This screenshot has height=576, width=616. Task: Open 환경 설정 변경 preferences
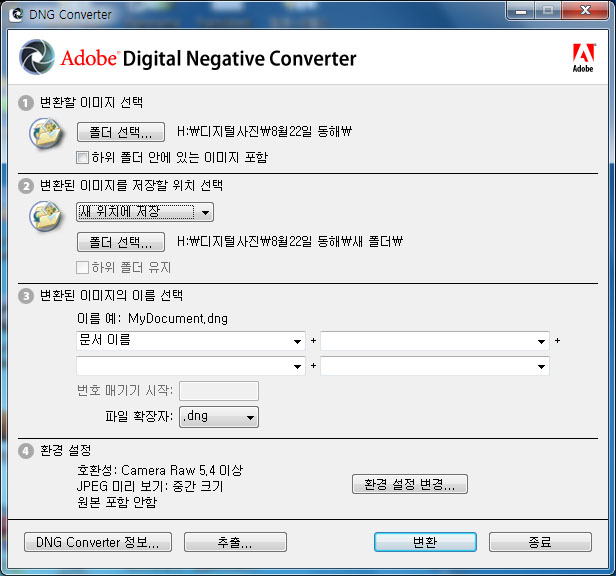[x=410, y=484]
